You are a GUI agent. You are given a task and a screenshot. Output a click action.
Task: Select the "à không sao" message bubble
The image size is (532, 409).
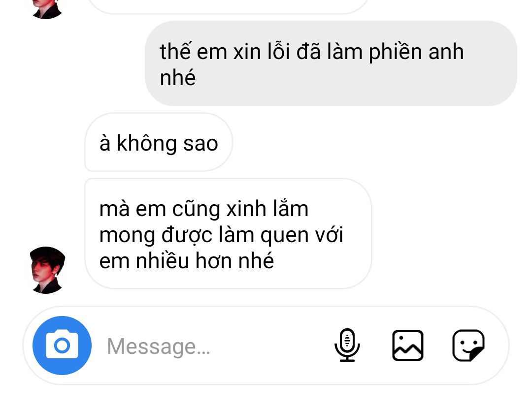[x=159, y=142]
